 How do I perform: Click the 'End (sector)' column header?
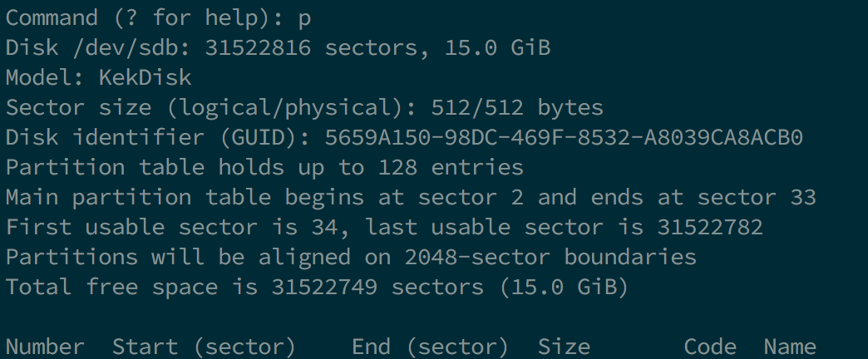[x=431, y=347]
